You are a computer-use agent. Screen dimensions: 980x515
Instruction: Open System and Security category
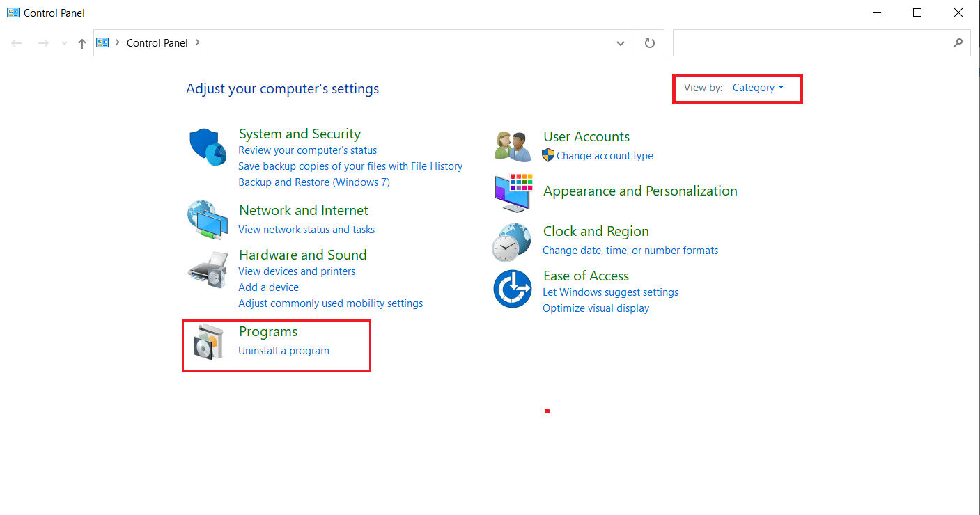(x=300, y=134)
